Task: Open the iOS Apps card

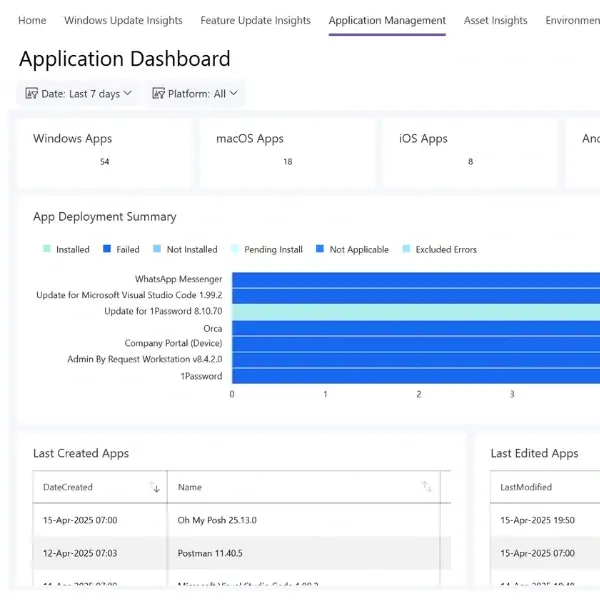Action: click(470, 153)
